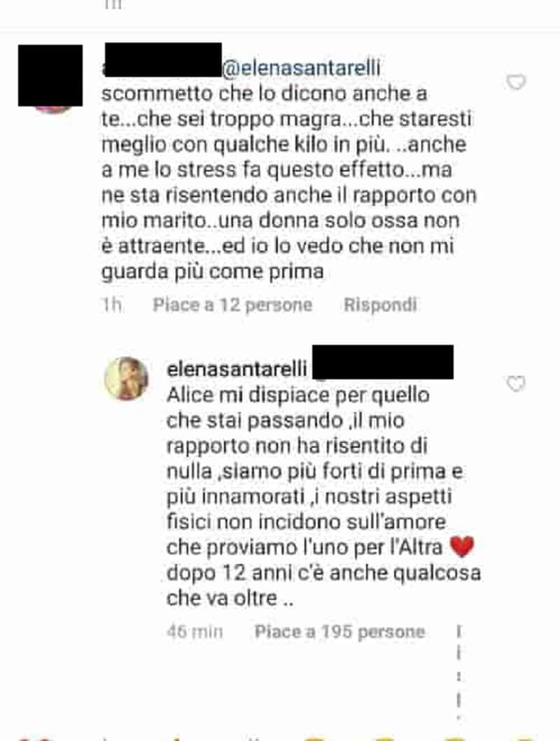Open the elenasantarelli username on the reply

(x=237, y=369)
